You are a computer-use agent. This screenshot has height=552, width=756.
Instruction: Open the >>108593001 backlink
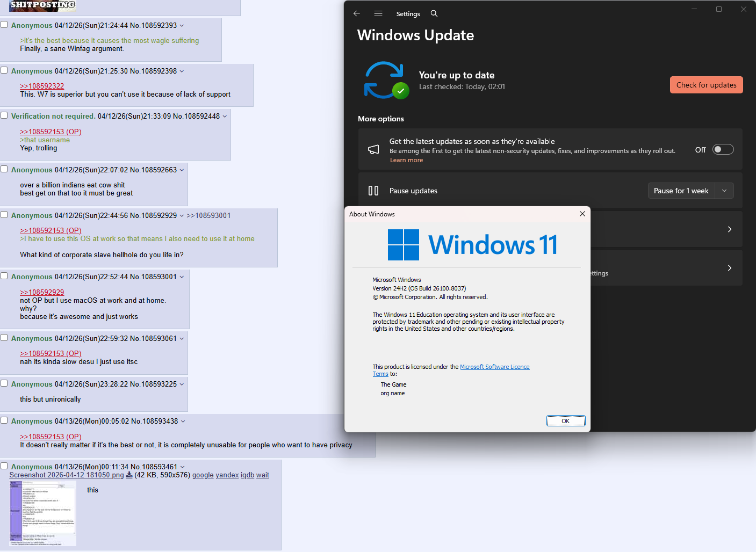[208, 215]
